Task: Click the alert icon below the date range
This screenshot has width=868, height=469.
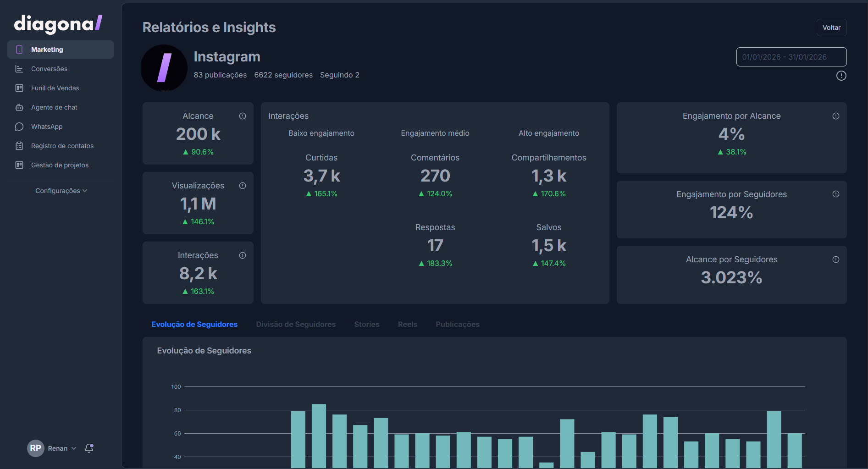Action: point(841,76)
